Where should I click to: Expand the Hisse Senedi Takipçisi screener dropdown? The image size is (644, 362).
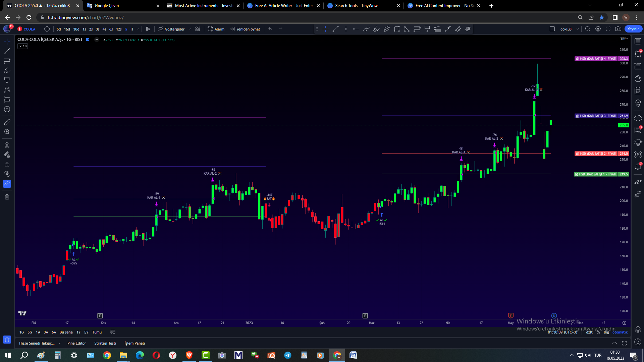60,343
